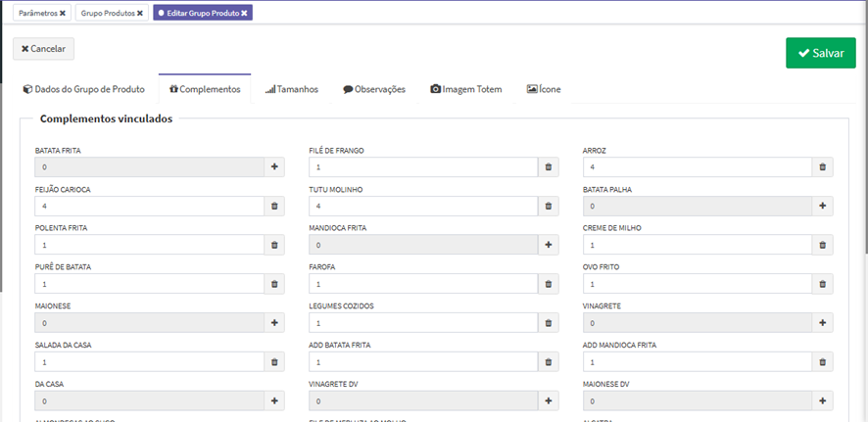Click the plus icon for MANDIOCA FRITA
This screenshot has width=868, height=422.
coord(549,245)
